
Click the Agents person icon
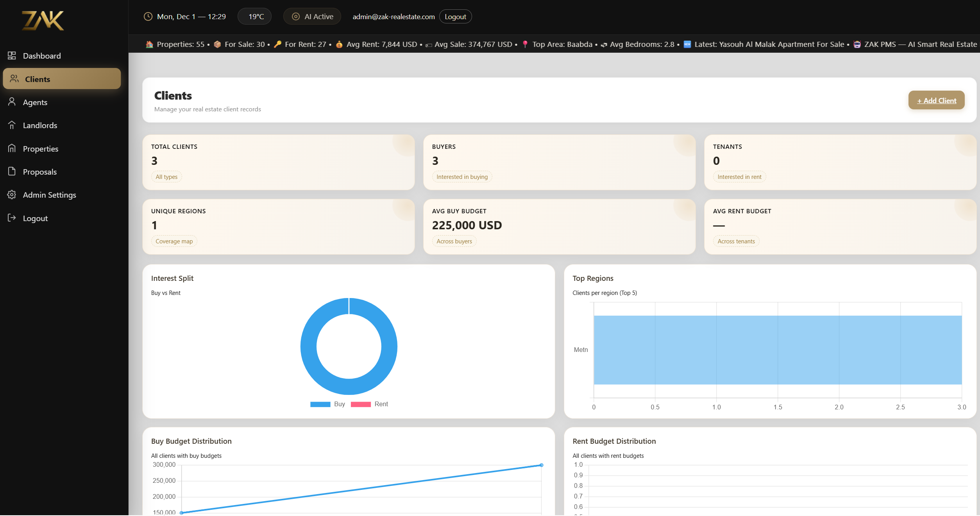click(12, 102)
